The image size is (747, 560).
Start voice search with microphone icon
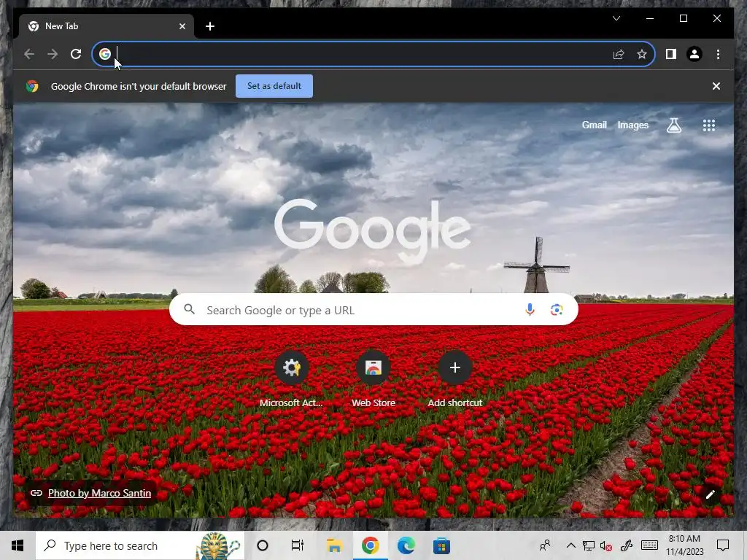(x=530, y=310)
